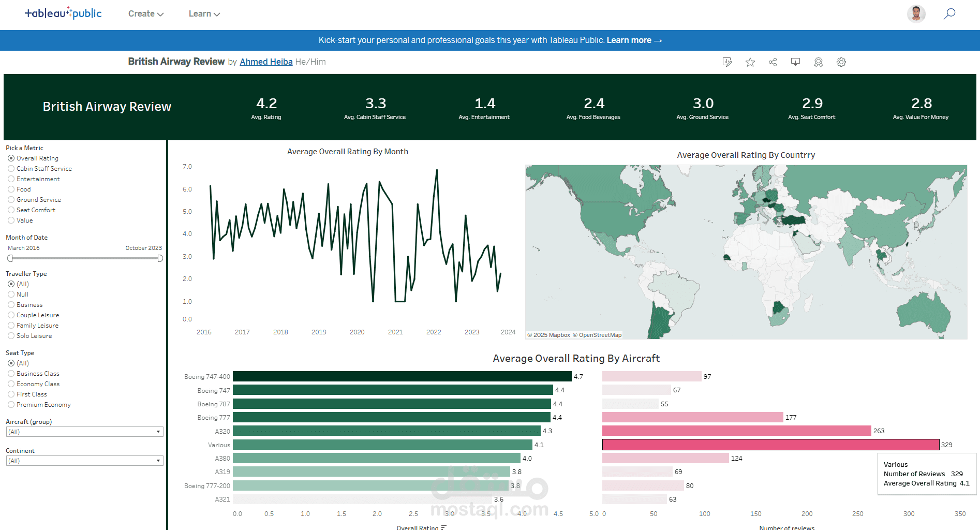
Task: Click the A320 green rating bar
Action: 387,431
